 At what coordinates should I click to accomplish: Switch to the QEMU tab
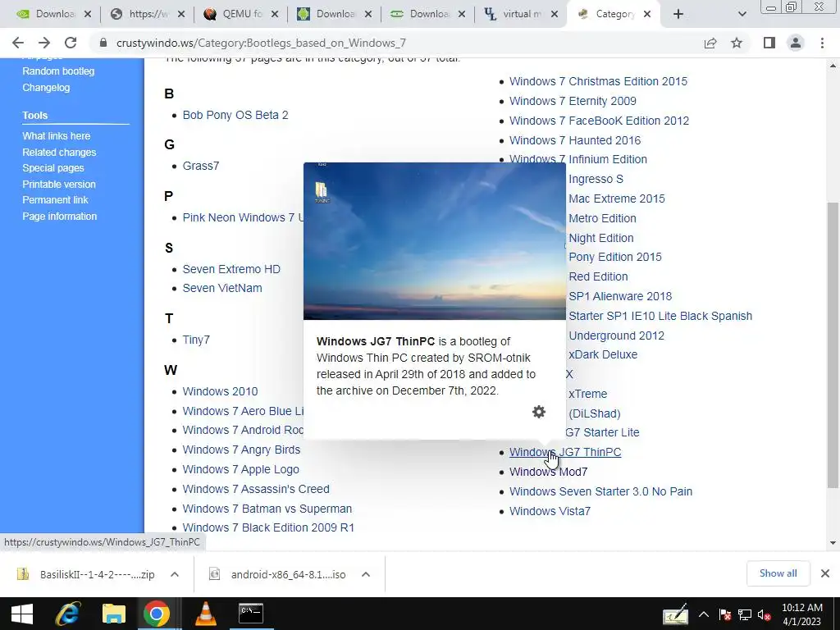(233, 15)
